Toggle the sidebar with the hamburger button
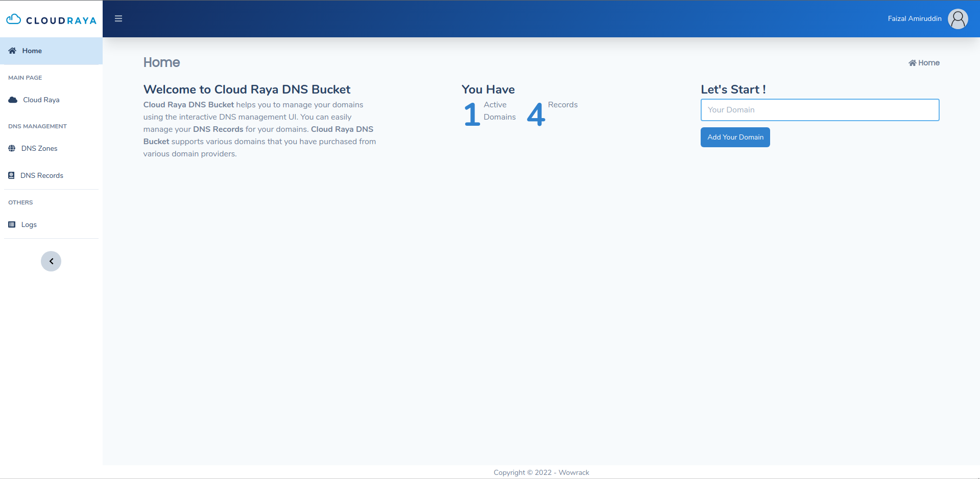980x479 pixels. [118, 18]
